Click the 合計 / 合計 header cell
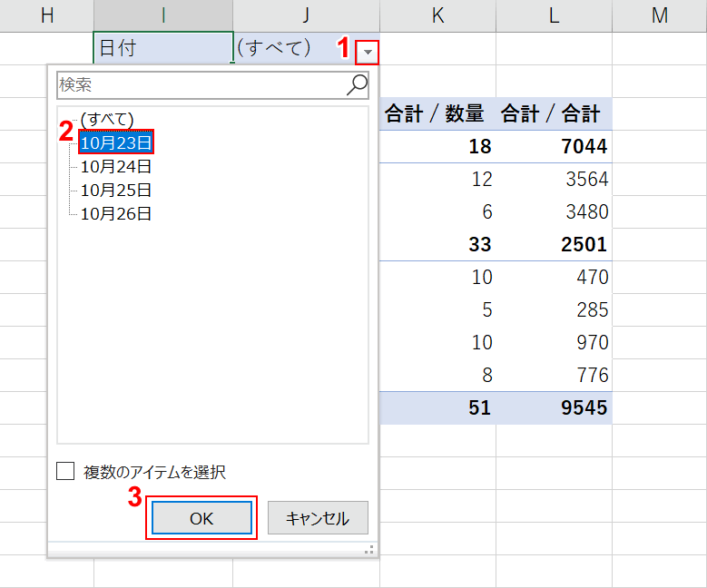This screenshot has height=588, width=707. tap(552, 113)
